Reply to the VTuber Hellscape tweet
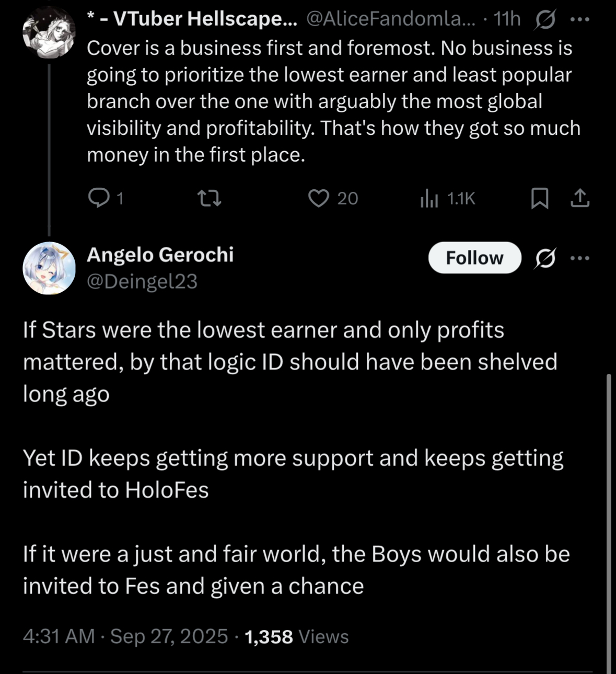 coord(98,198)
